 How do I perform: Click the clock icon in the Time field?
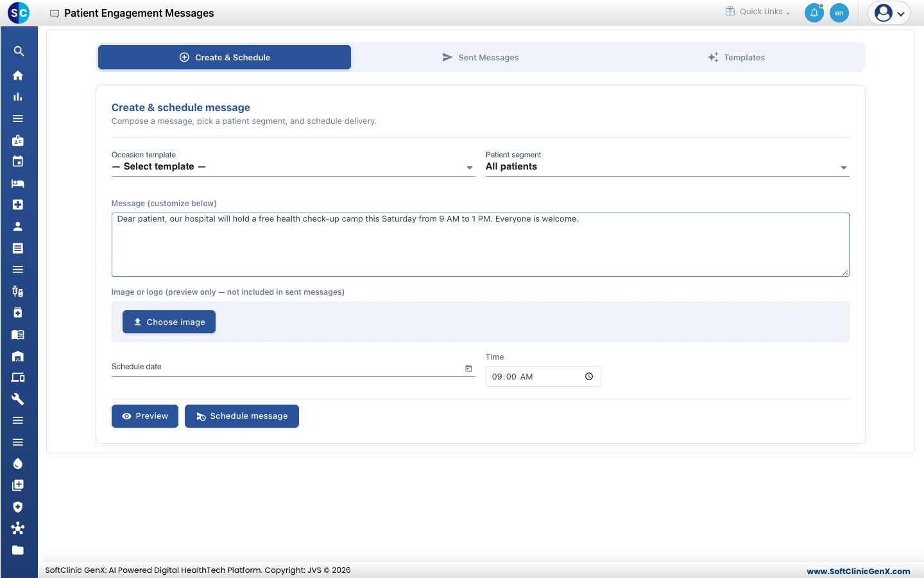(589, 376)
